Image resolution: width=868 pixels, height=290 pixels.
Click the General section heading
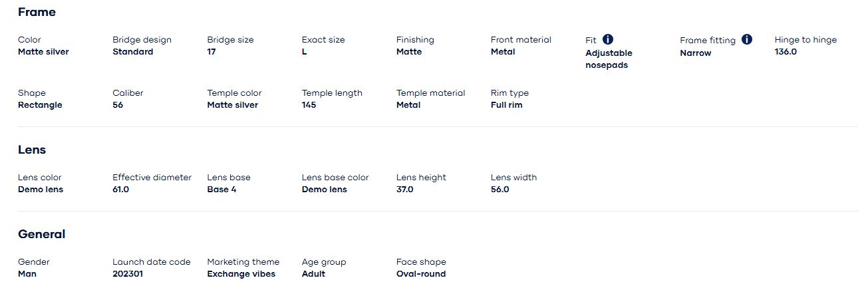pyautogui.click(x=41, y=234)
